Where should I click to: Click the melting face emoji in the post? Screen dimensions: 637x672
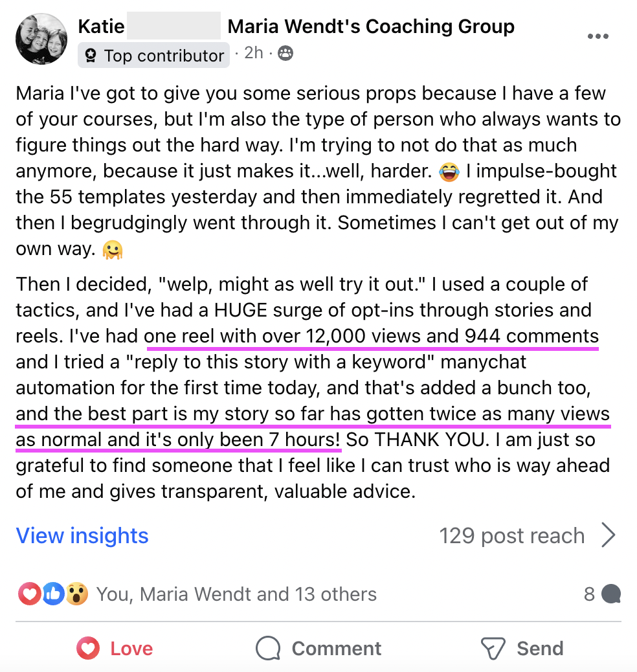[x=113, y=249]
